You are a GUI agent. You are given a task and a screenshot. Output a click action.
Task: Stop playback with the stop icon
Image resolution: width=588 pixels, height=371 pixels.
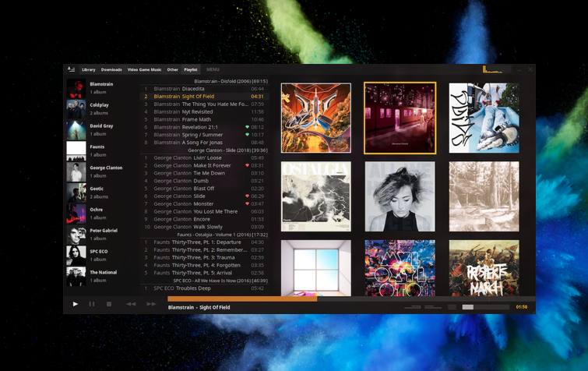[x=109, y=304]
